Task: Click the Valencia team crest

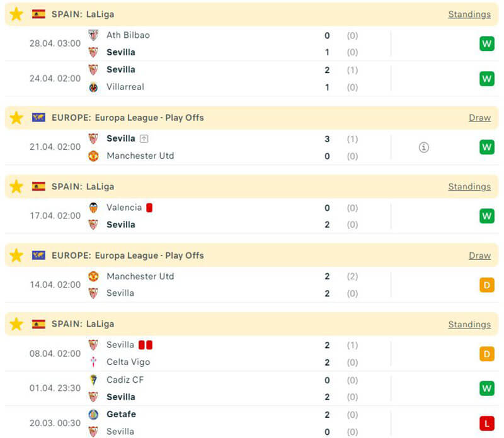Action: pos(93,208)
